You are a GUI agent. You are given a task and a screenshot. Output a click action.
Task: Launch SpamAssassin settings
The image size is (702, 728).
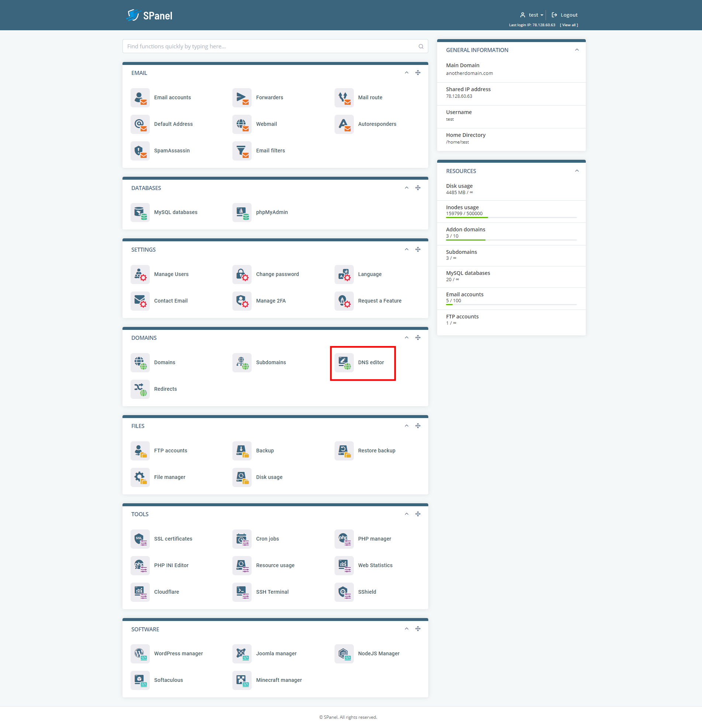[140, 151]
